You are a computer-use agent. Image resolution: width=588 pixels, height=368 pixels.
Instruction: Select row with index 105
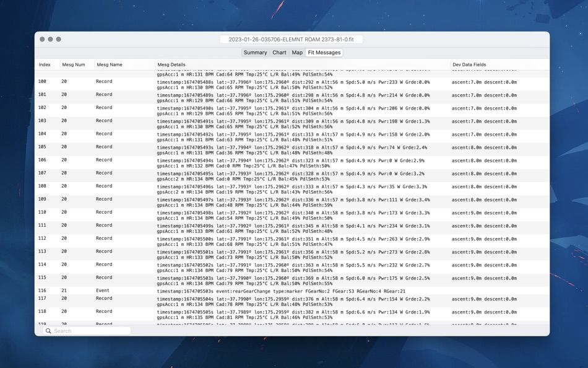point(292,150)
